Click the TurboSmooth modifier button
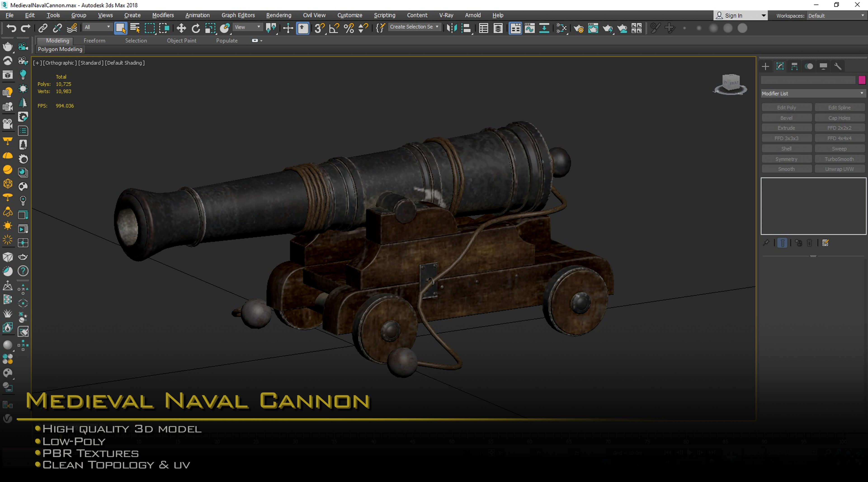Screen dimensions: 868x482 click(839, 159)
